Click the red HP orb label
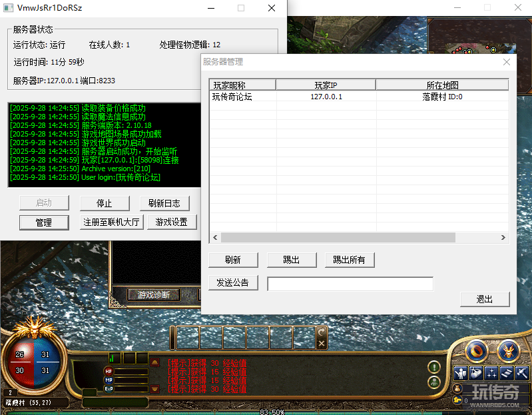This screenshot has height=415, width=532. [x=109, y=371]
